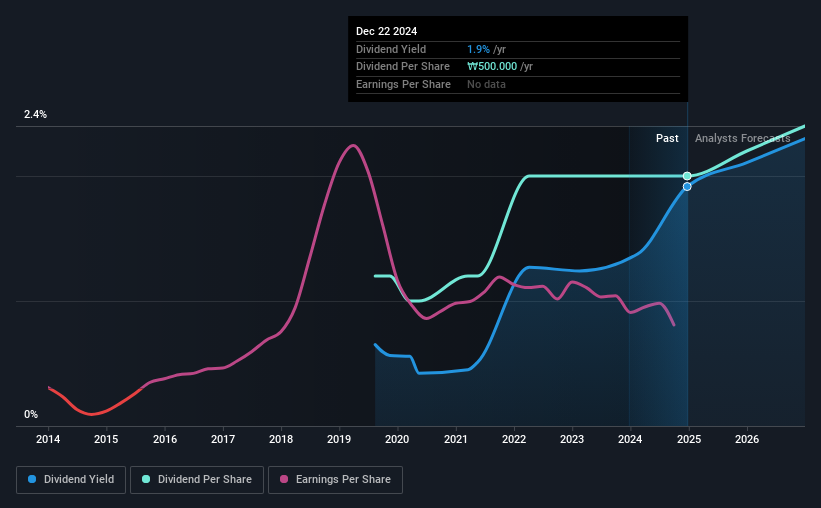Click the 2022 x-axis label
The image size is (821, 508).
[x=514, y=439]
